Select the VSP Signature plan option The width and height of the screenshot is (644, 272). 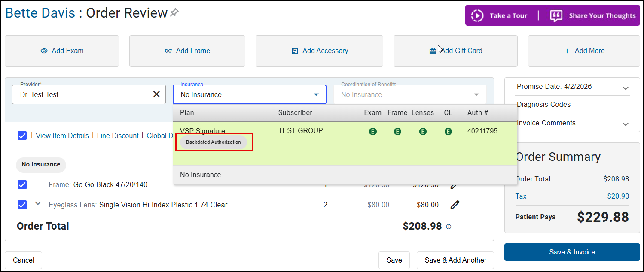[202, 131]
